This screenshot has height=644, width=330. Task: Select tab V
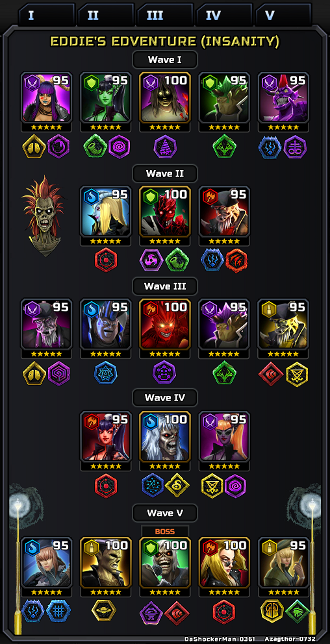pos(284,15)
